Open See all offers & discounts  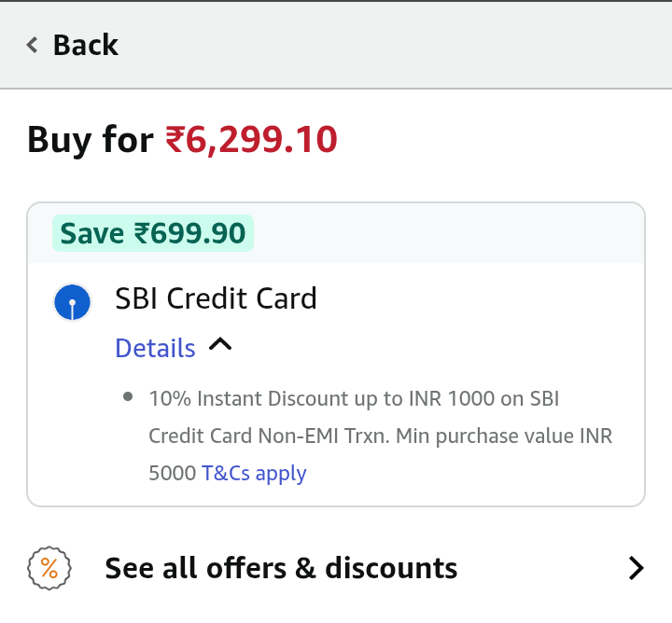pyautogui.click(x=281, y=568)
